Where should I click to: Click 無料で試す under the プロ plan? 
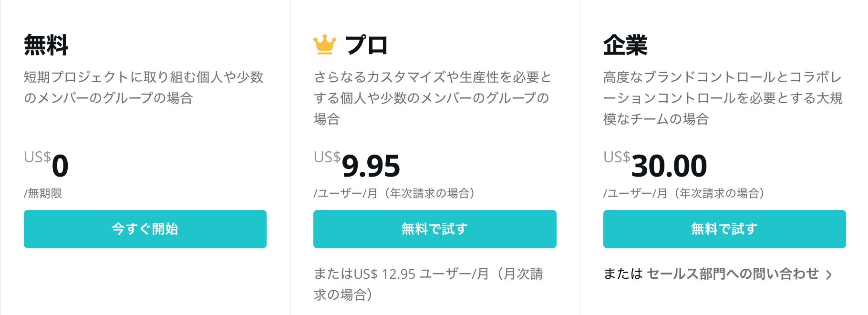[434, 229]
